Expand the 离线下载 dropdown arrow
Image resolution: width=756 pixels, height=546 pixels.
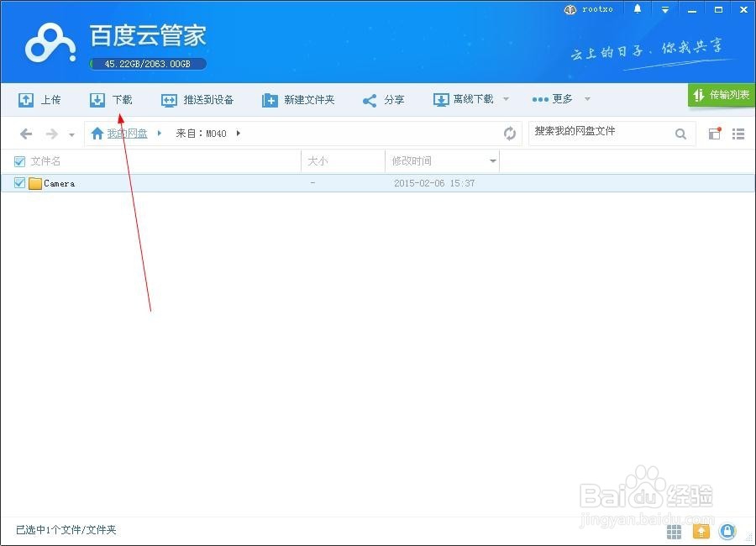pos(506,99)
